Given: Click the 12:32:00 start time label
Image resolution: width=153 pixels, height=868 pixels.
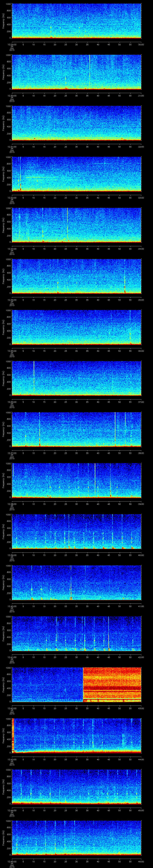Looking at the screenshot, I should (x=12, y=198).
